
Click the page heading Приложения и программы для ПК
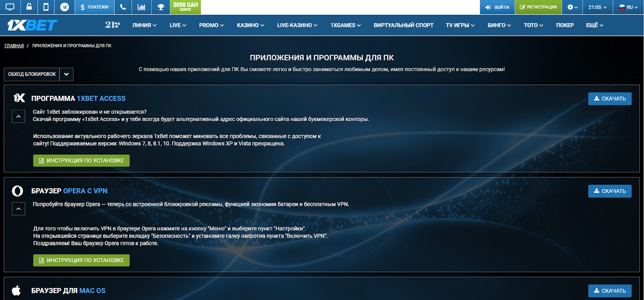click(x=322, y=58)
